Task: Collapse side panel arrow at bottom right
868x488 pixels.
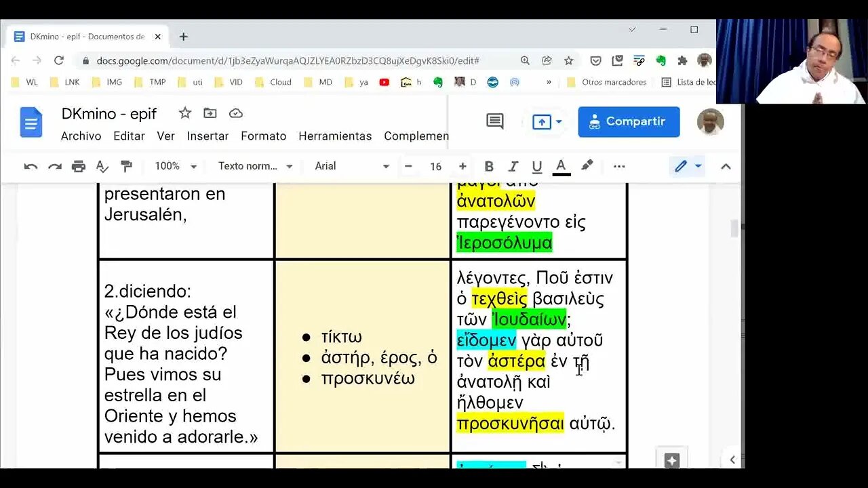Action: tap(732, 460)
